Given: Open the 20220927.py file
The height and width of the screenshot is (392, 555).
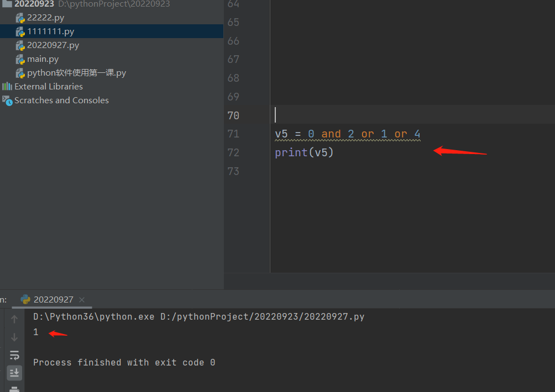Looking at the screenshot, I should pyautogui.click(x=53, y=45).
